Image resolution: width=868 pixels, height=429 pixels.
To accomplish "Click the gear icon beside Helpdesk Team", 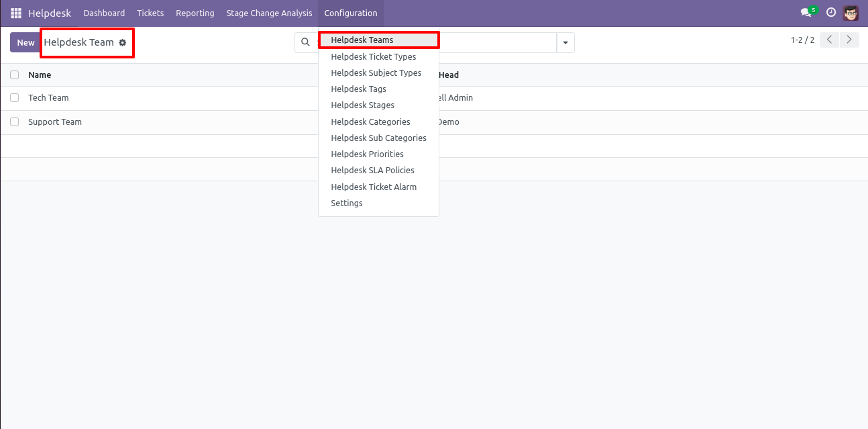I will click(x=122, y=42).
